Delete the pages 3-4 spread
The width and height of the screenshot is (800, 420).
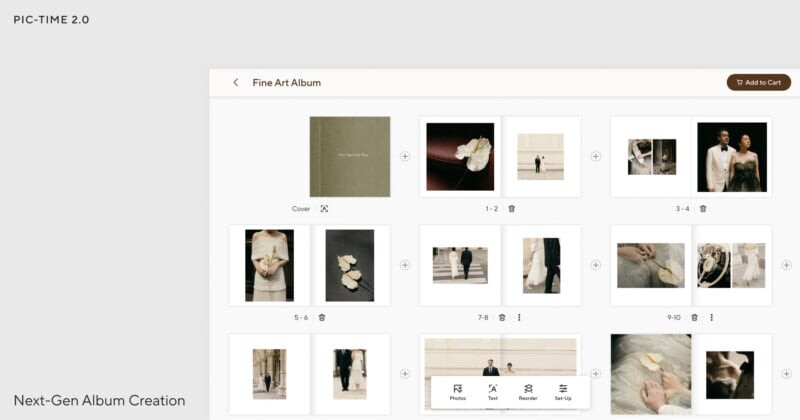703,209
